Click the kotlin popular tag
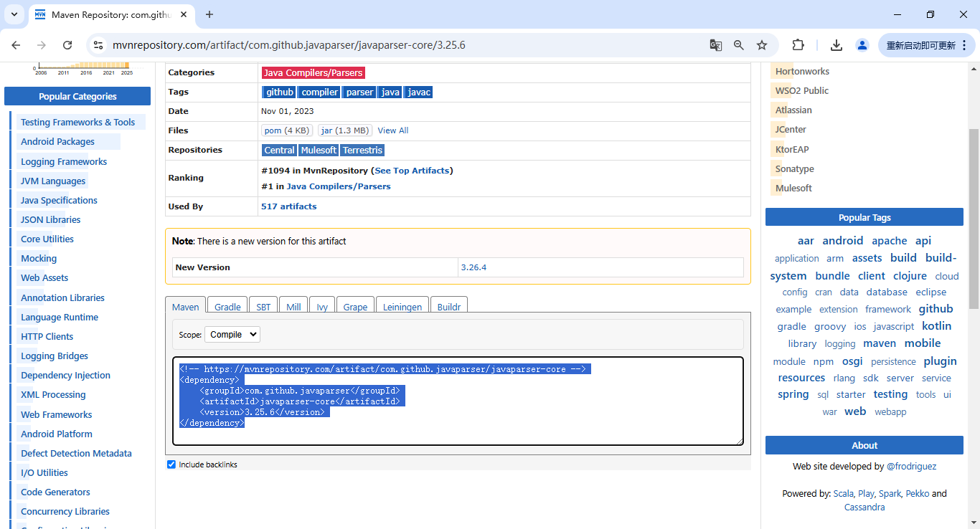Viewport: 980px width, 529px height. (x=936, y=326)
